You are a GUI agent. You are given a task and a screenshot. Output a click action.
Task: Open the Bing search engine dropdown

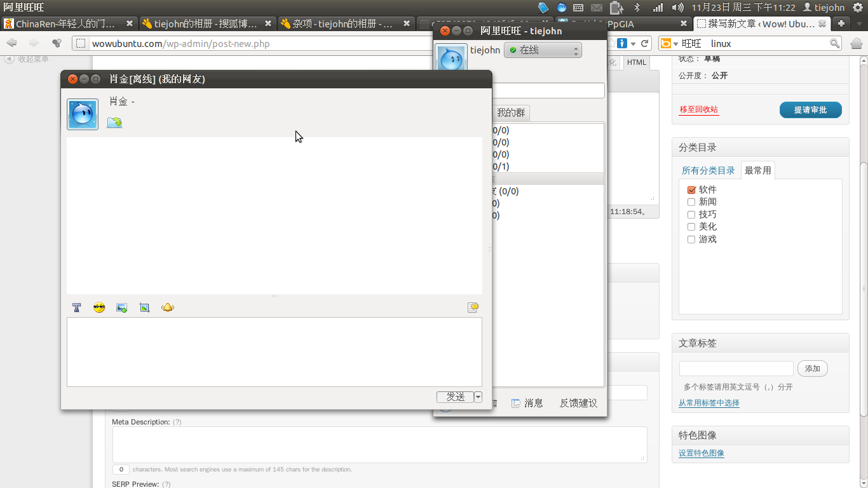pyautogui.click(x=669, y=43)
